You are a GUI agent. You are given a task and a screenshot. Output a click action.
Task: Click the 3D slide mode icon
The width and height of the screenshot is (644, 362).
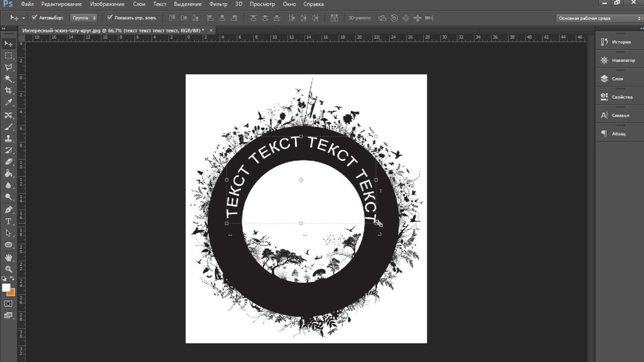417,18
